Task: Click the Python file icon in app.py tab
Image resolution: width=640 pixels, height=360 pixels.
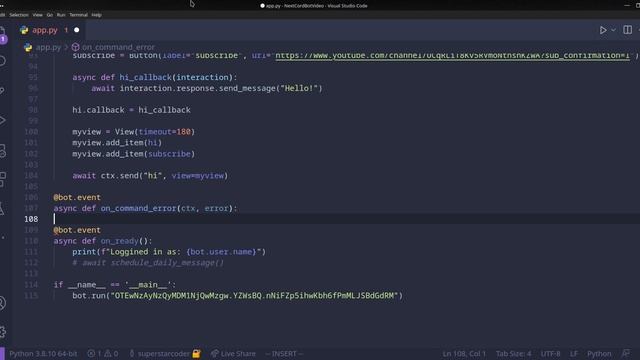Action: (24, 30)
